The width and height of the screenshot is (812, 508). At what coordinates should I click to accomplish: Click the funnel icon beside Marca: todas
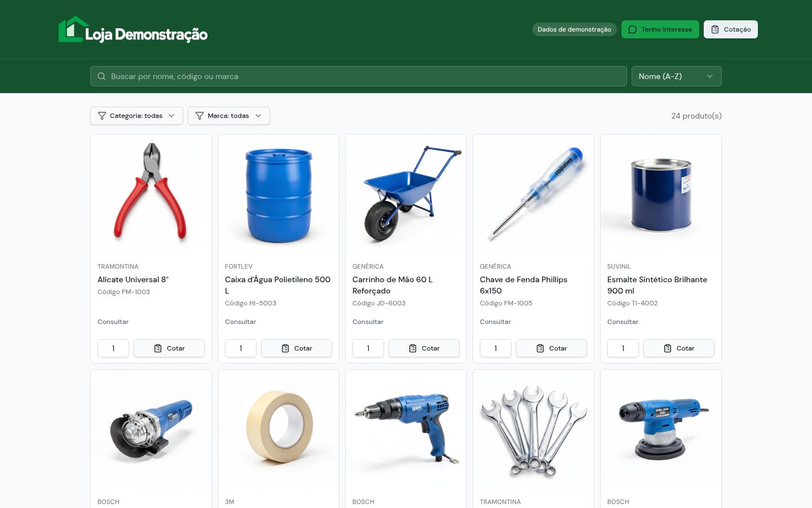[x=200, y=116]
